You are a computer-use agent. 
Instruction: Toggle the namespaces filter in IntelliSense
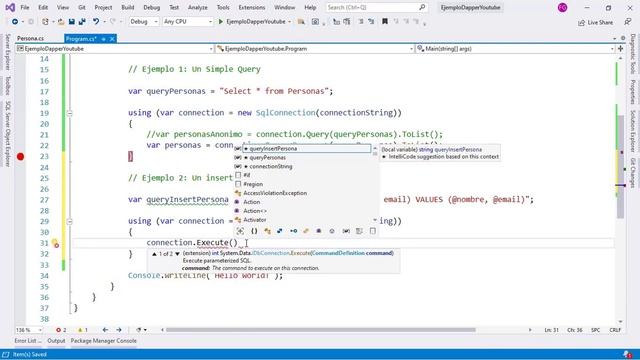point(254,231)
